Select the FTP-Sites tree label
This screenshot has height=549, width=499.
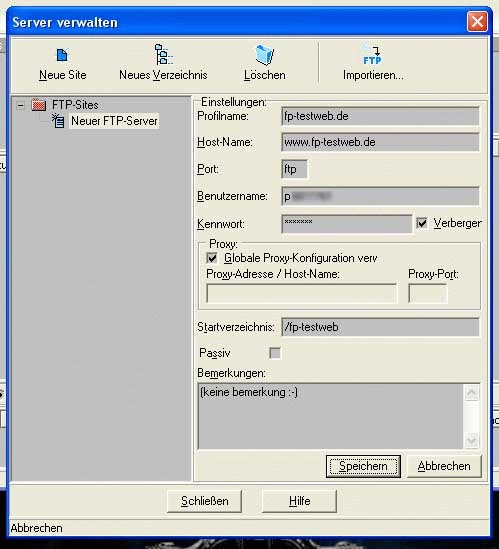tap(75, 105)
